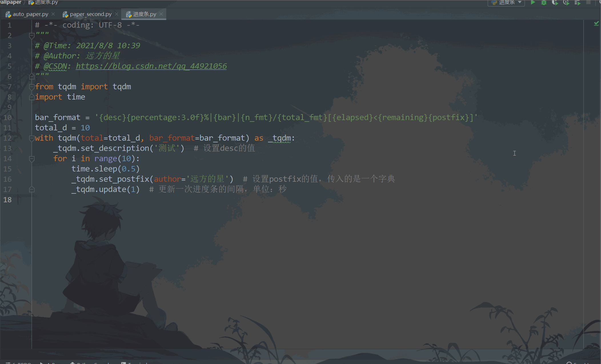Fold the for loop at line 14

point(32,159)
